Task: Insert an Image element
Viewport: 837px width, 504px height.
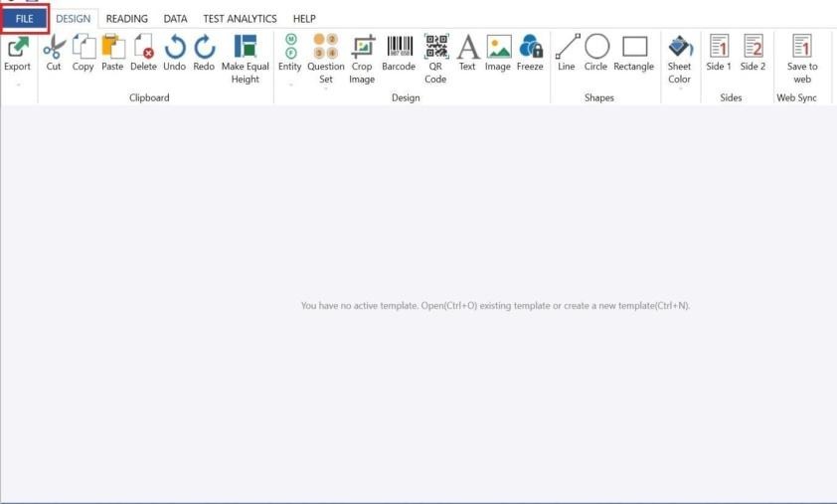Action: 498,53
